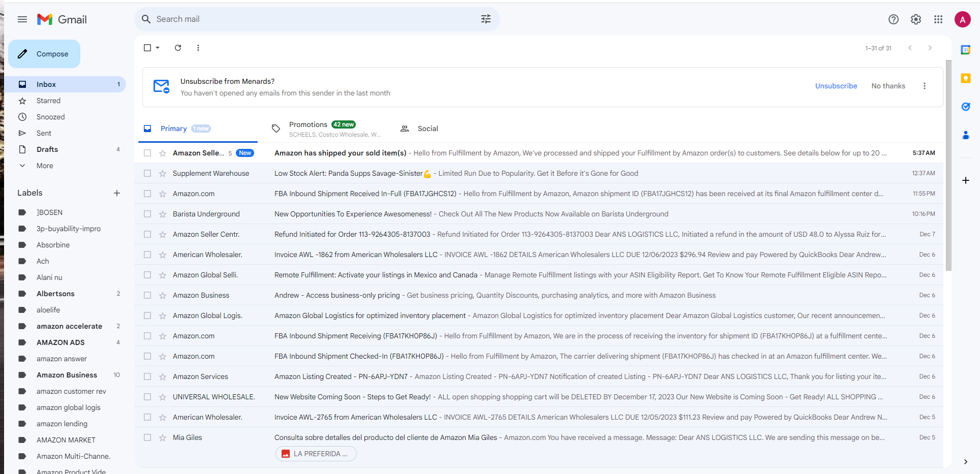This screenshot has width=980, height=474.
Task: Open the Low Stock Alert Panda Supps email
Action: coord(539,173)
